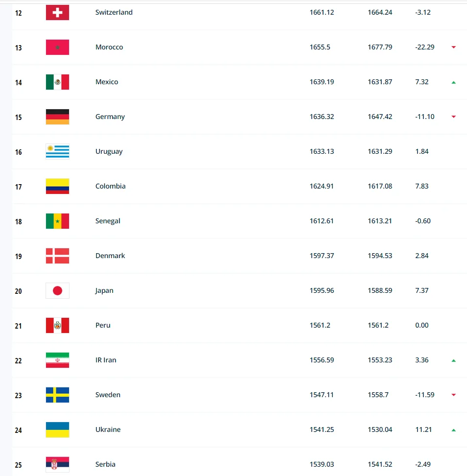Open the IR Iran team link
Viewport: 467px width, 476px height.
point(106,360)
